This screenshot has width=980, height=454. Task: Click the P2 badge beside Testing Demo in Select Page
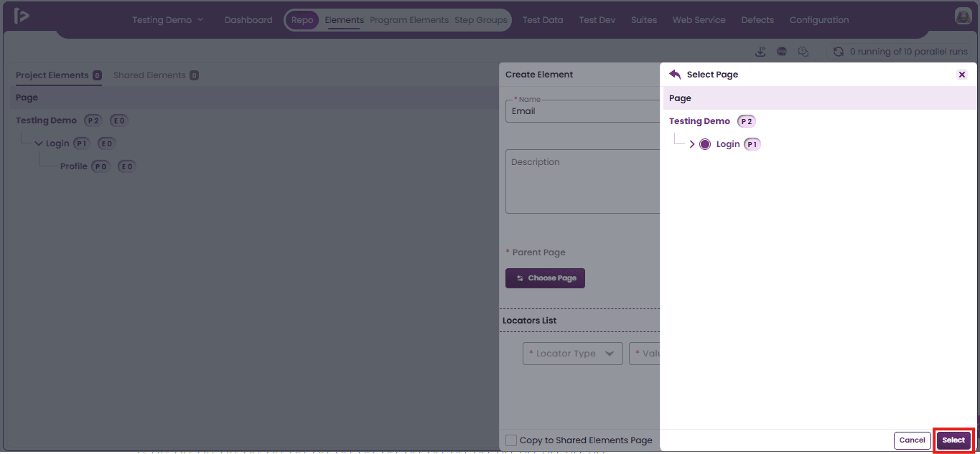[747, 121]
